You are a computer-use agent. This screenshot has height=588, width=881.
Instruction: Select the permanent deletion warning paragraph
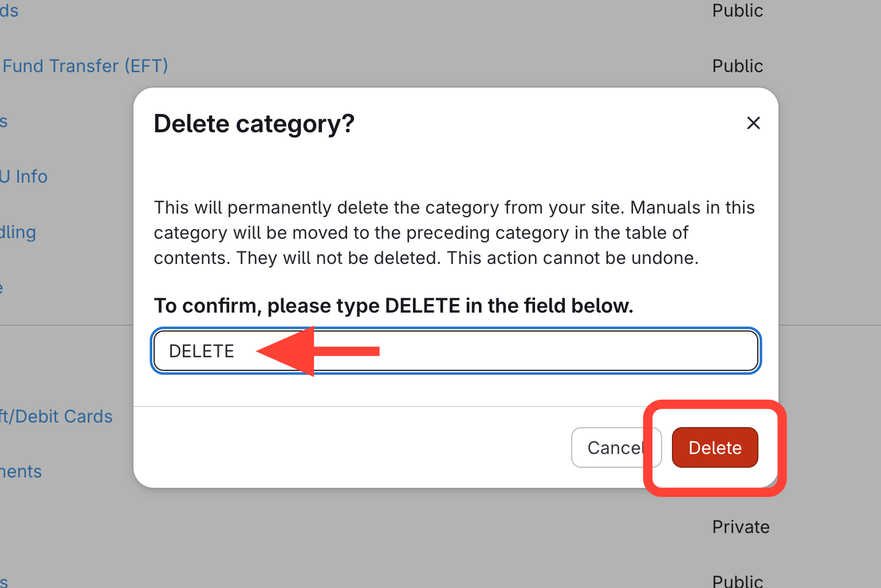tap(454, 232)
